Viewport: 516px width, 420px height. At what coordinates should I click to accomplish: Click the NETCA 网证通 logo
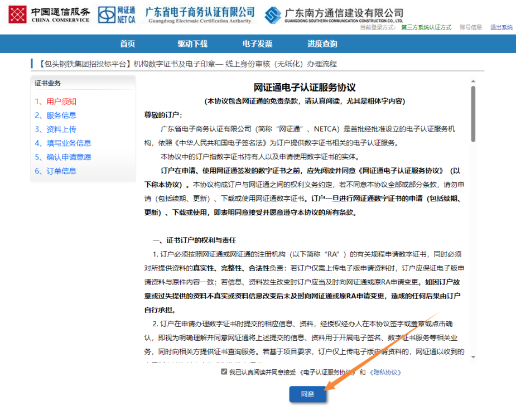coord(117,15)
